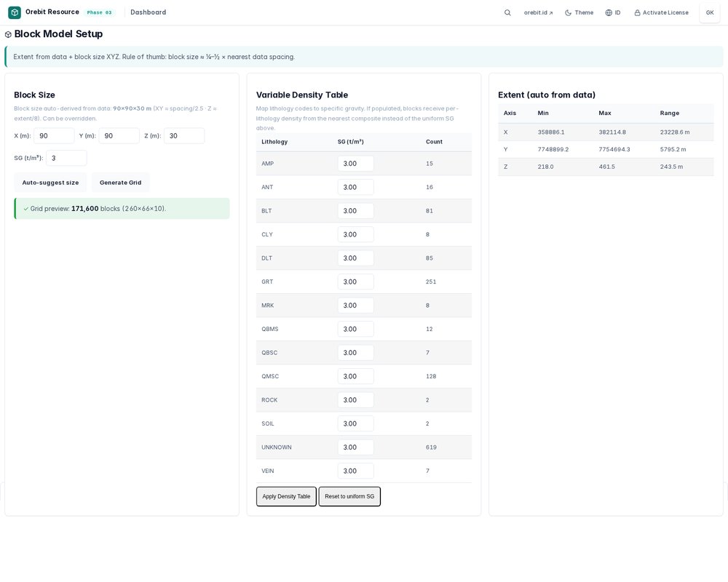Viewport: 728px width, 582px height.
Task: Click the Y range 5795.2 m
Action: click(673, 149)
